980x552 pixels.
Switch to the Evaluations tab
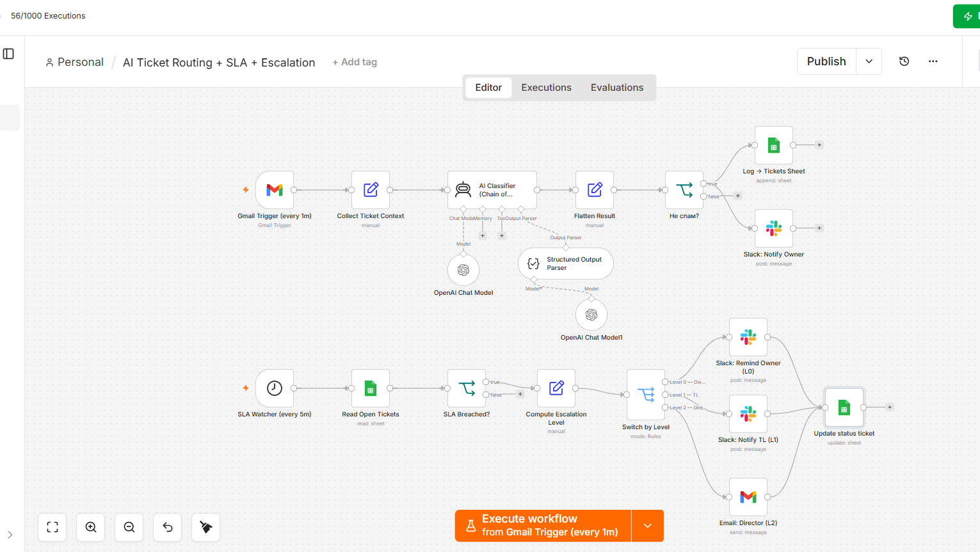(x=617, y=88)
